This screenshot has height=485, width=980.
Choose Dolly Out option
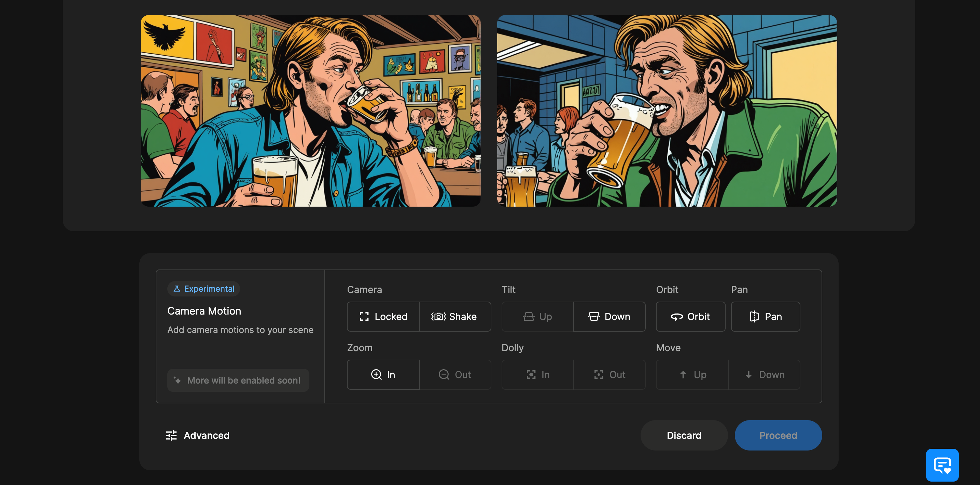pos(609,375)
